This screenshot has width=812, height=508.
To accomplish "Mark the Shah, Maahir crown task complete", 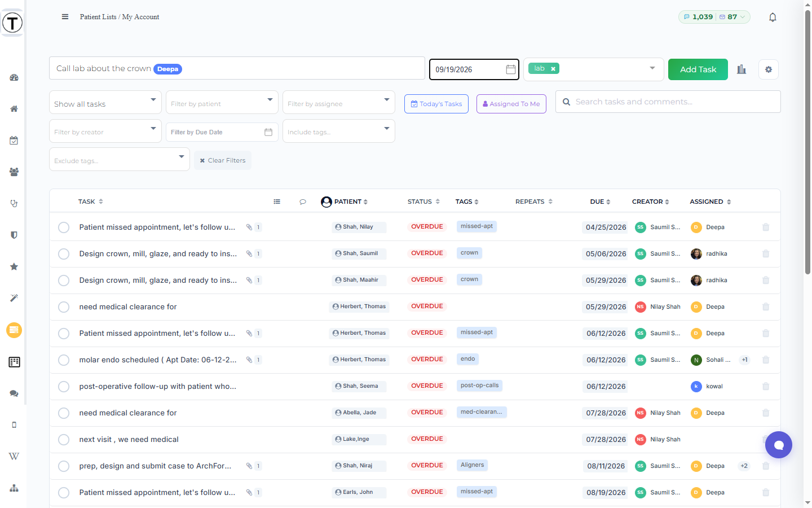I will coord(64,281).
